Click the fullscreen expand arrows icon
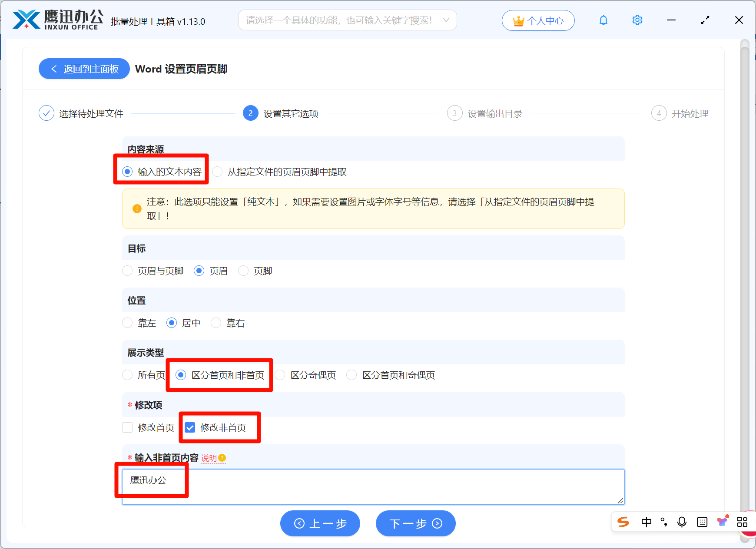The width and height of the screenshot is (756, 549). 705,20
